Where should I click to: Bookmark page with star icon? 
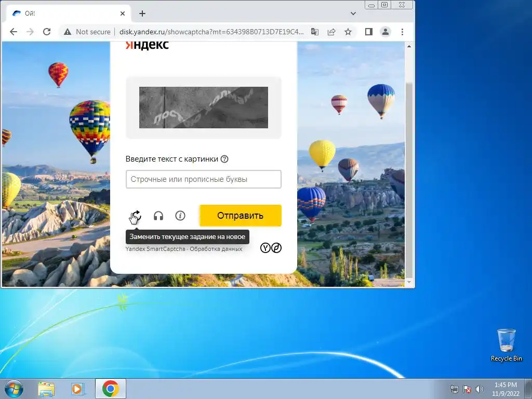(348, 32)
